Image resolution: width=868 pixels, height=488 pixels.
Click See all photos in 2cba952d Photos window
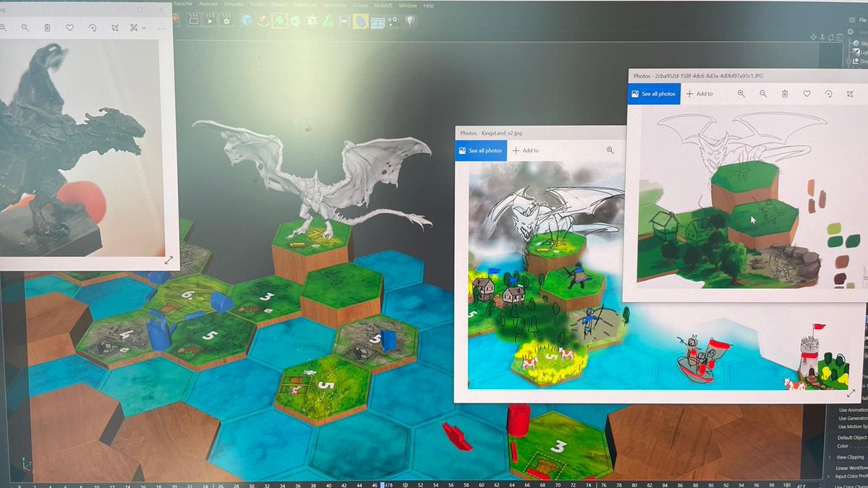point(654,93)
